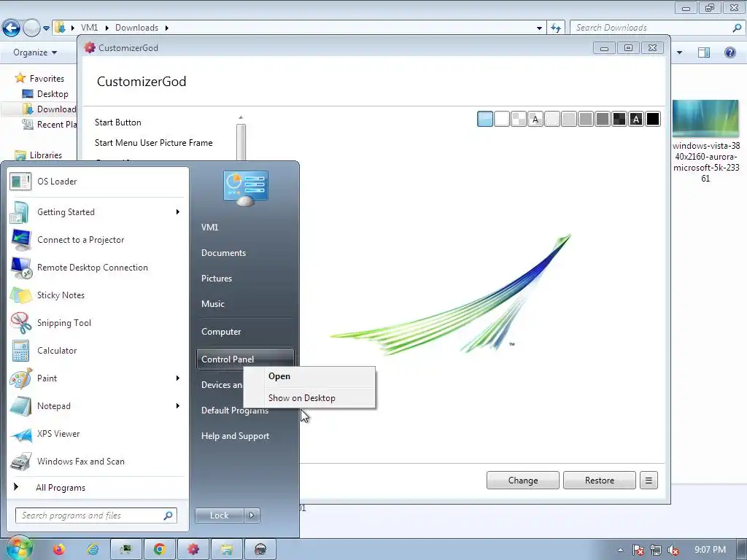
Task: Select dark swatch with white A
Action: (636, 119)
